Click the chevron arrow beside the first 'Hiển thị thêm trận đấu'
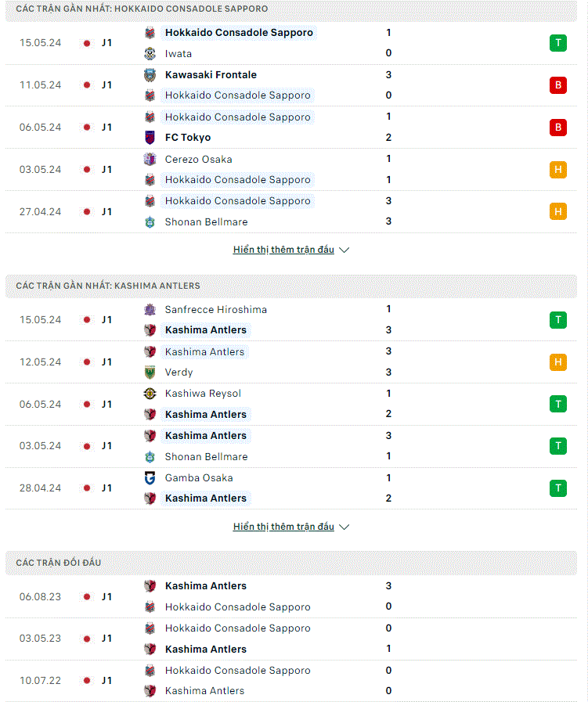The image size is (588, 702). click(344, 250)
